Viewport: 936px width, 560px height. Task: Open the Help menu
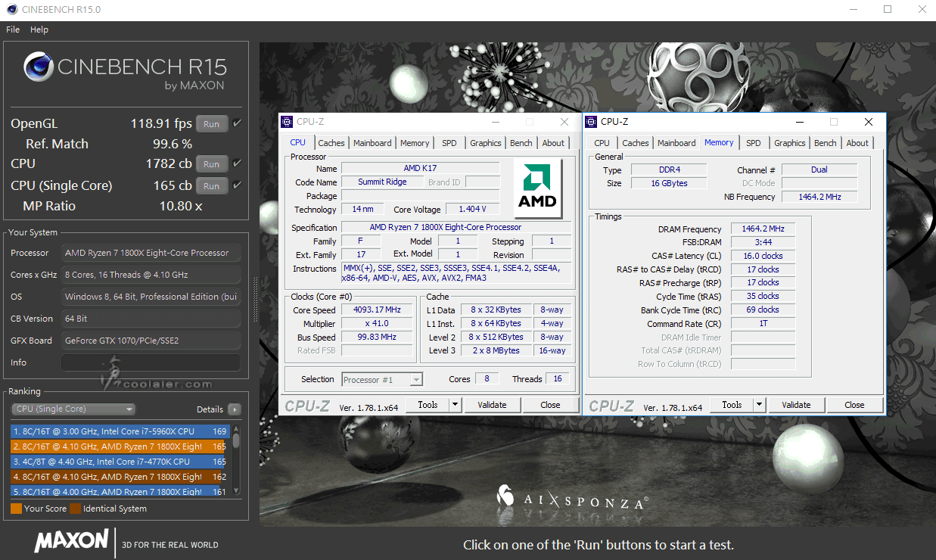[39, 30]
